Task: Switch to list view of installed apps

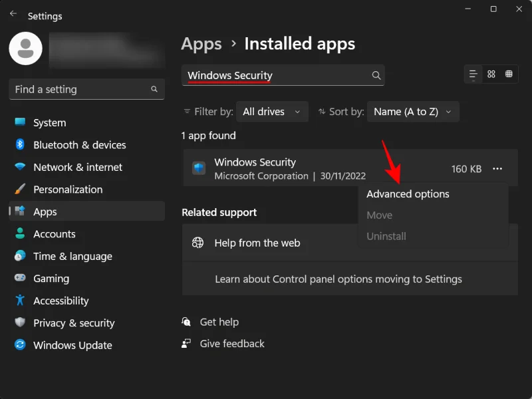Action: coord(472,74)
